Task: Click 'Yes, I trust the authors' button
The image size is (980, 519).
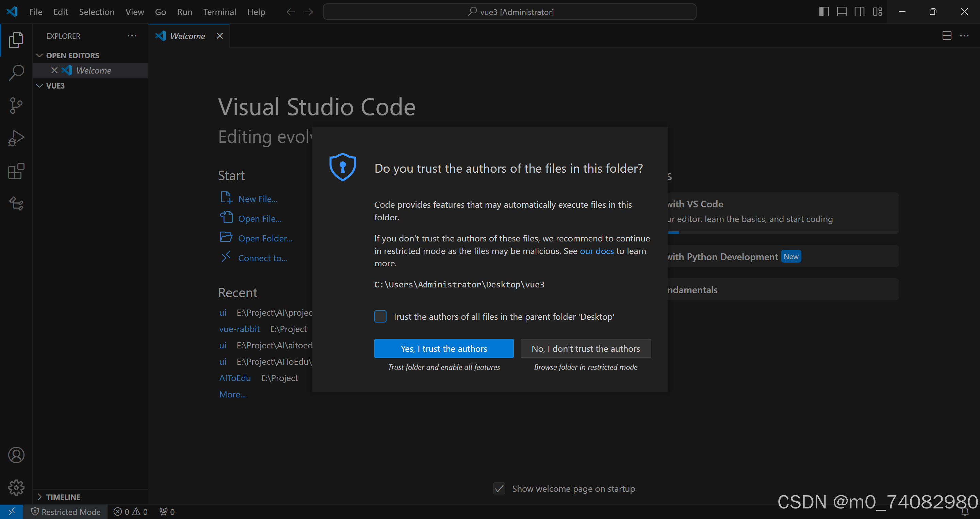Action: [444, 348]
